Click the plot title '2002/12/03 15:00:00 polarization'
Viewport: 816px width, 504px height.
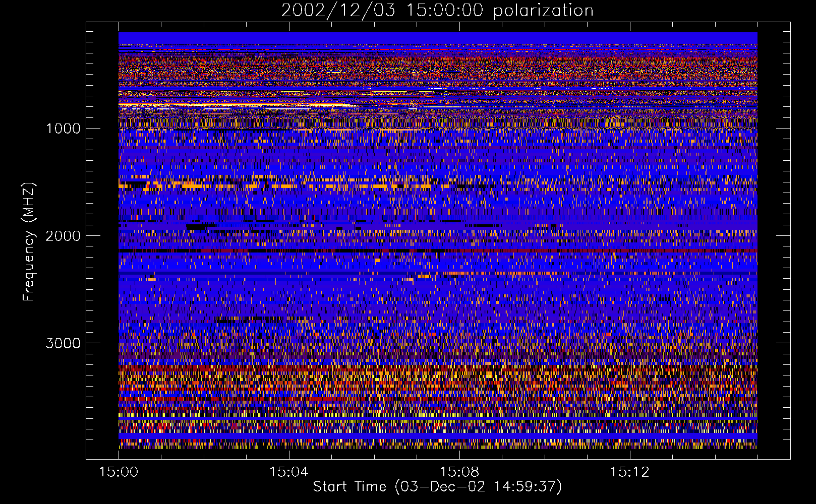click(437, 11)
